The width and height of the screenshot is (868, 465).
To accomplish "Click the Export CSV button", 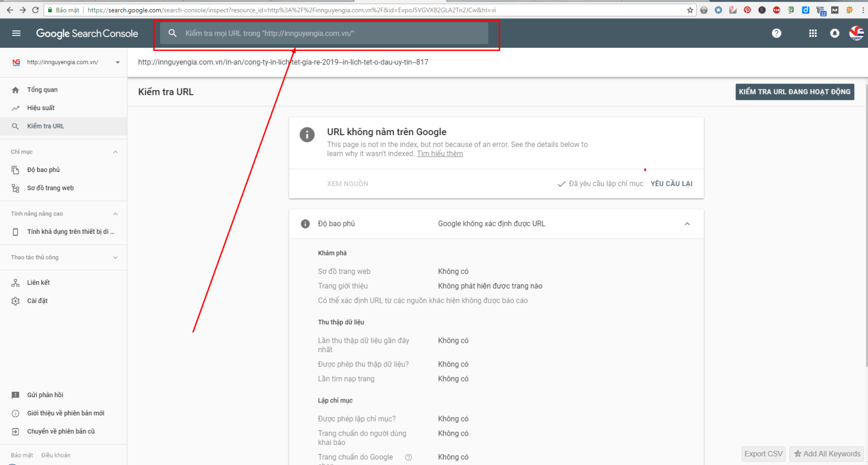I will [764, 454].
